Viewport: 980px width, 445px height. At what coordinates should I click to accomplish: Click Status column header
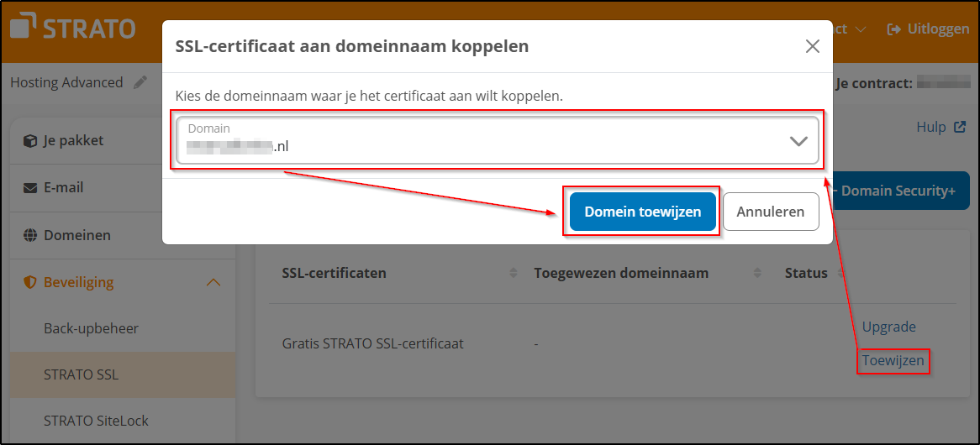click(806, 274)
